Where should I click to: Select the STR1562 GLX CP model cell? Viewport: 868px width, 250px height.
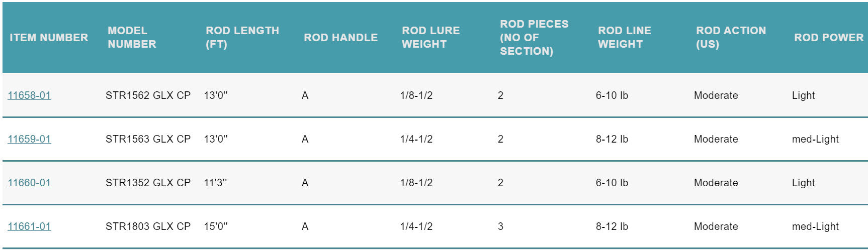pos(148,95)
